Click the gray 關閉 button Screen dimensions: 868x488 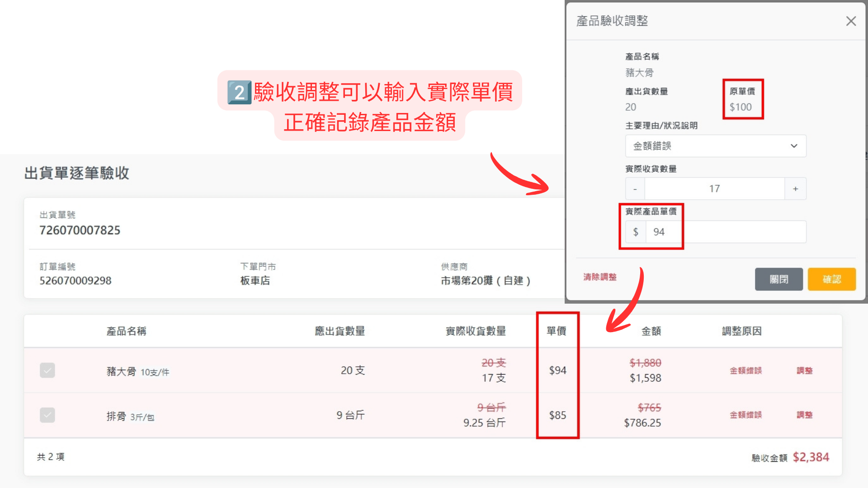pyautogui.click(x=778, y=279)
